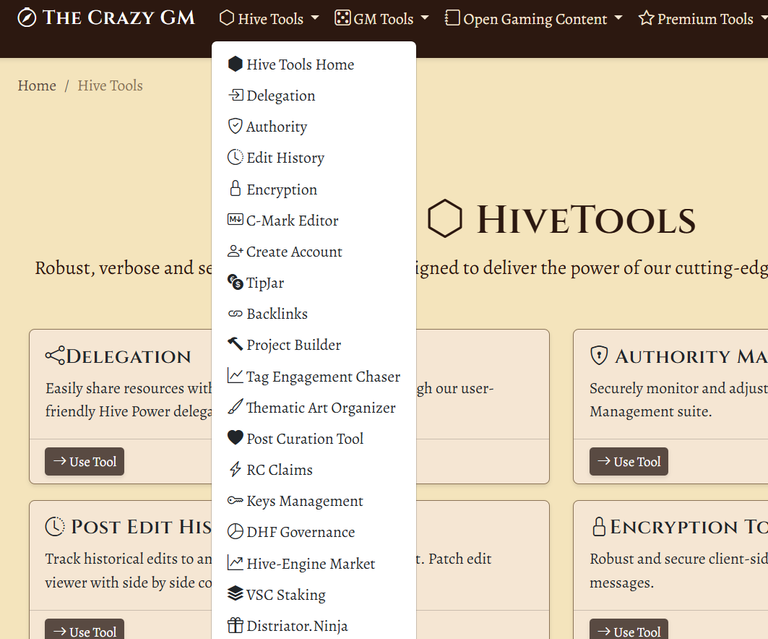The image size is (768, 639).
Task: Select Tag Engagement Chaser
Action: 314,376
